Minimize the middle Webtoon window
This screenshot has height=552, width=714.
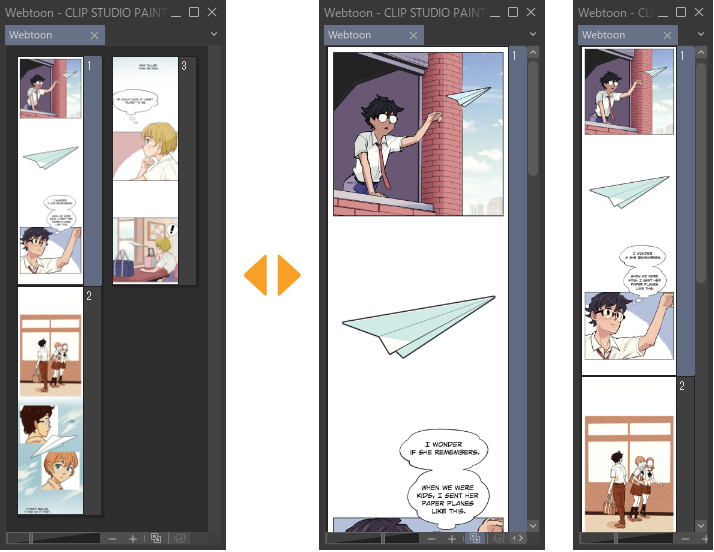tap(495, 14)
